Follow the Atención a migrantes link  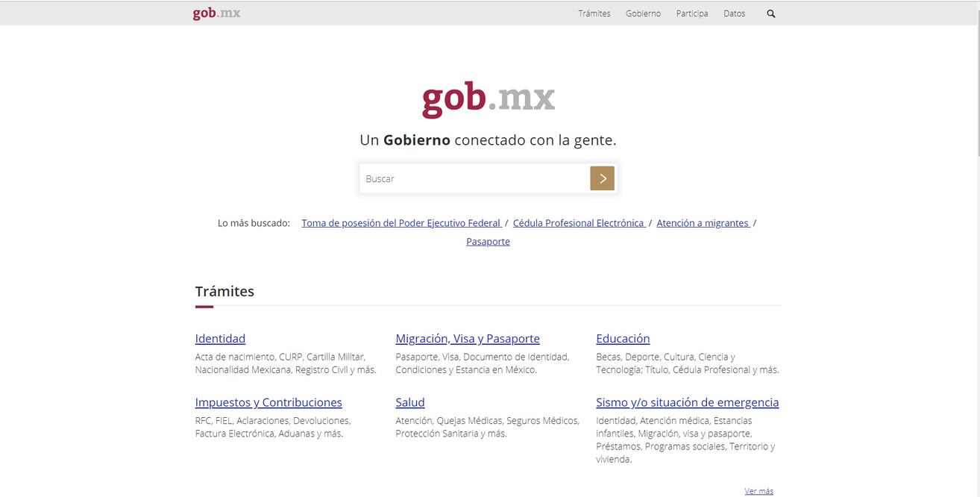pos(703,223)
